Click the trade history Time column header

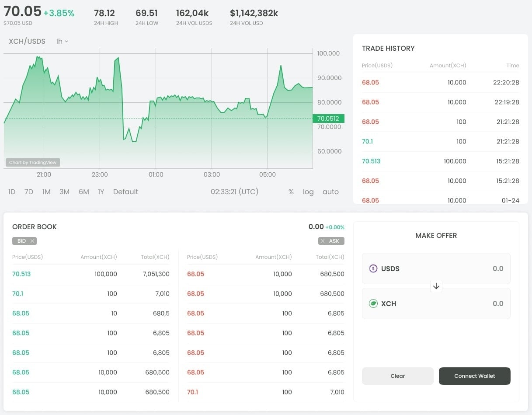coord(513,66)
